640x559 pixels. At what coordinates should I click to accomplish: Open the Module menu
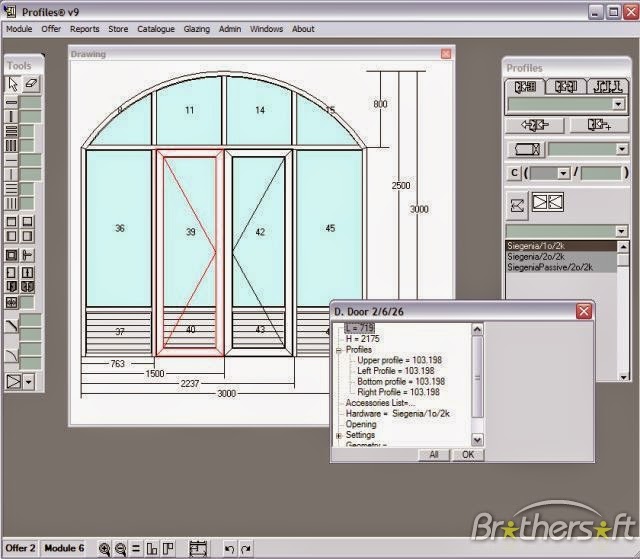[x=19, y=29]
